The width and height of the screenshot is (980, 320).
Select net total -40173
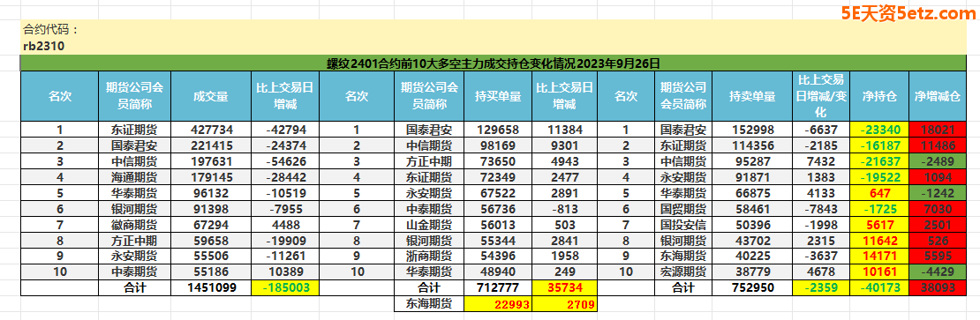878,287
